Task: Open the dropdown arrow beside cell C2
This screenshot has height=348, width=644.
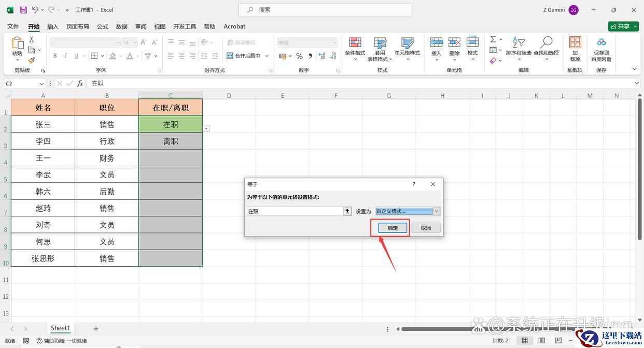Action: (x=206, y=128)
